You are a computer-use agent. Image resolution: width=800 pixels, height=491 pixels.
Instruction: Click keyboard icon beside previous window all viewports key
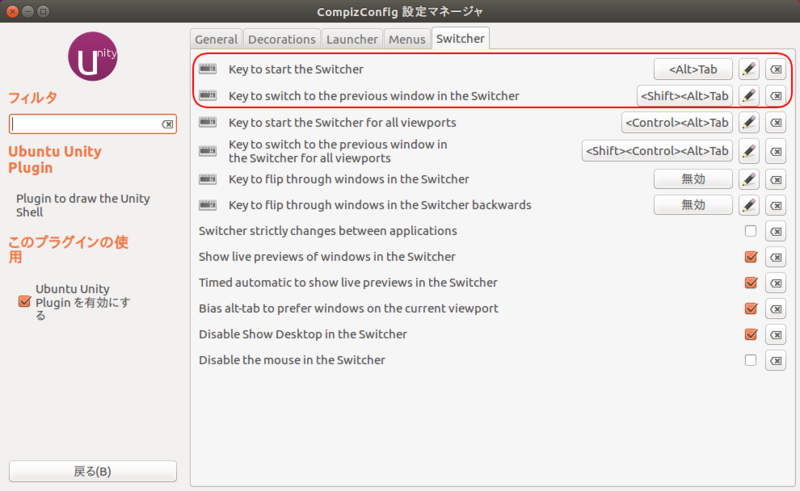point(208,151)
